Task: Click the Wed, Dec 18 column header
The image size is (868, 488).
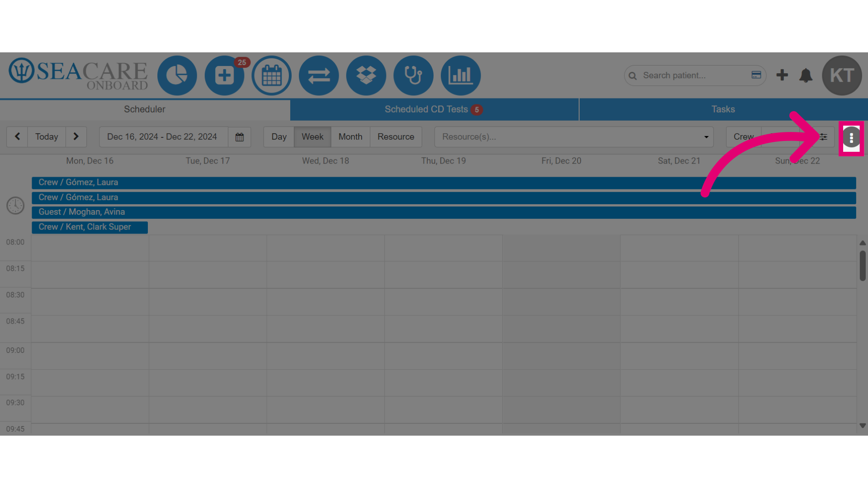Action: pos(325,161)
